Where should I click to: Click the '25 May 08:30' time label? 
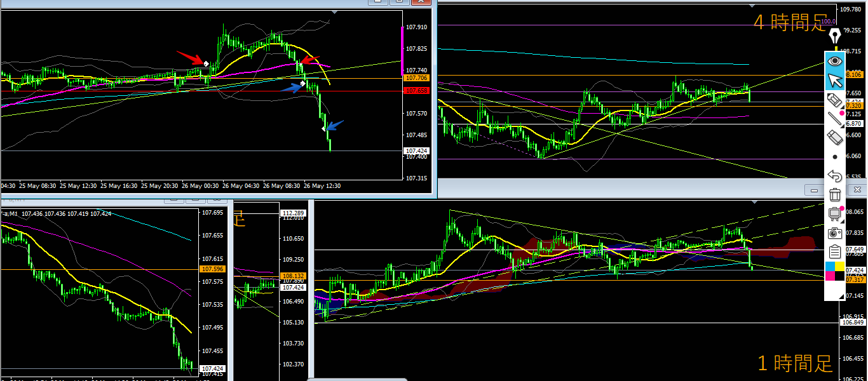(x=37, y=186)
